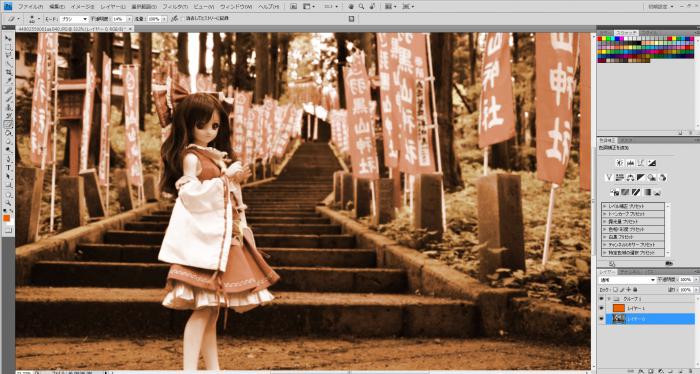Viewport: 700px width, 374px height.
Task: Launch Bridge from the application bar icon
Action: (293, 7)
